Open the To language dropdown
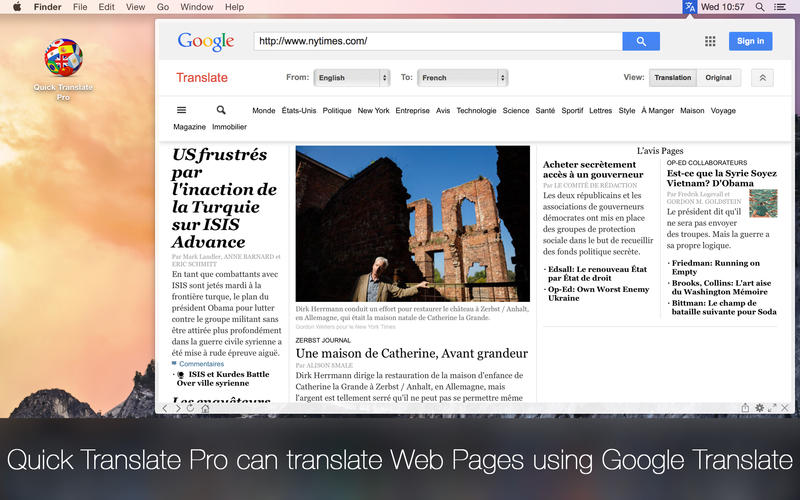The height and width of the screenshot is (500, 800). (462, 77)
